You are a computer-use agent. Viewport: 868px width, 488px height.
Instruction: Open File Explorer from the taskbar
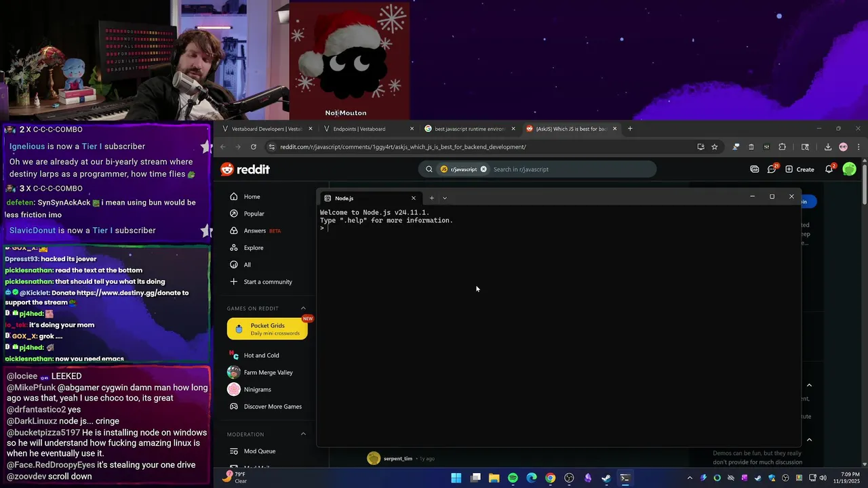(x=494, y=478)
